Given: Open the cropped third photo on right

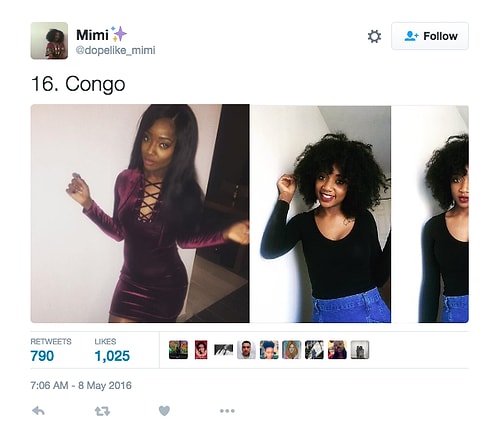Looking at the screenshot, I should click(x=430, y=214).
